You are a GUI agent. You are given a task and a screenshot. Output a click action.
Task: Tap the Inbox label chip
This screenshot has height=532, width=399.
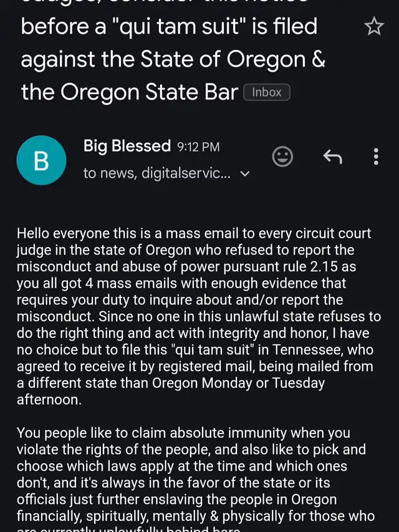point(267,92)
